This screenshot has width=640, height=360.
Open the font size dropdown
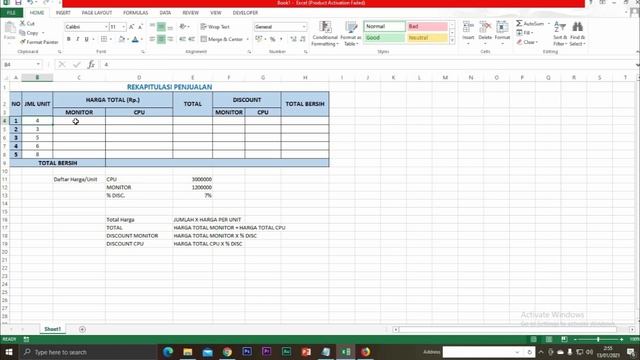tap(124, 27)
